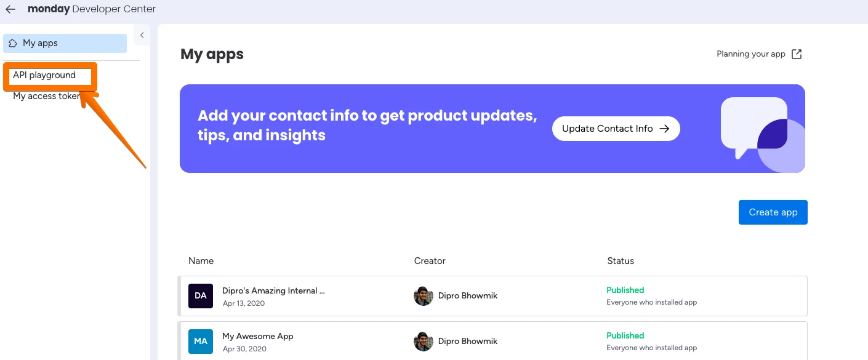The height and width of the screenshot is (360, 868).
Task: Click Dipro Bhowmik's avatar in the first row
Action: tap(424, 296)
